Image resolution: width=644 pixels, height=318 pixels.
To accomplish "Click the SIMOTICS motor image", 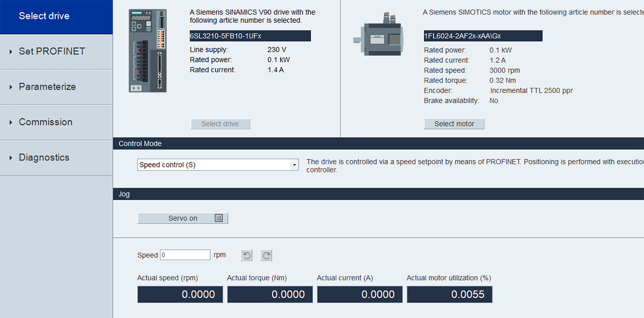I will click(381, 37).
